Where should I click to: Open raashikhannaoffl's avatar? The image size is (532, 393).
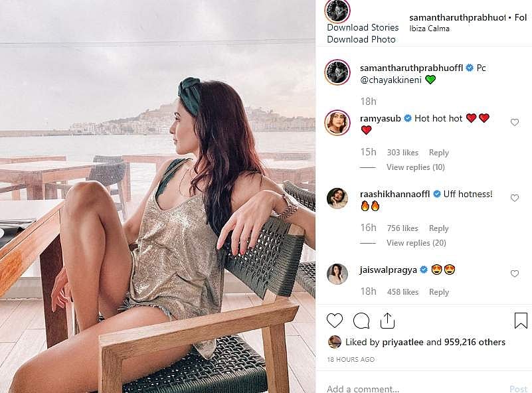[337, 198]
